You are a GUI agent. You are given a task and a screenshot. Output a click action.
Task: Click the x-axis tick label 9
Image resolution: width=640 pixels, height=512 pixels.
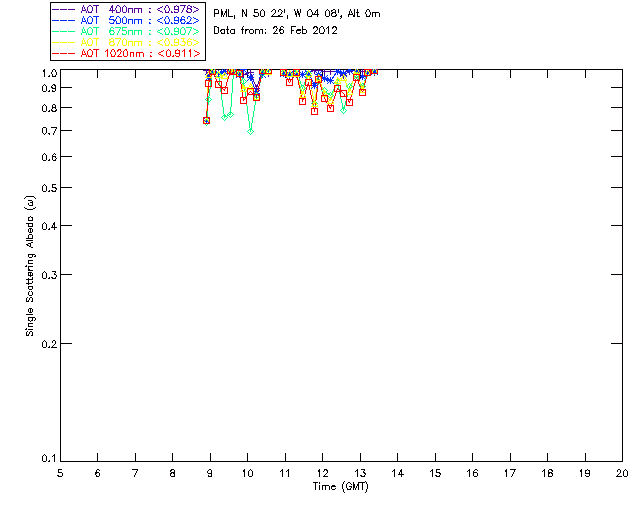210,473
